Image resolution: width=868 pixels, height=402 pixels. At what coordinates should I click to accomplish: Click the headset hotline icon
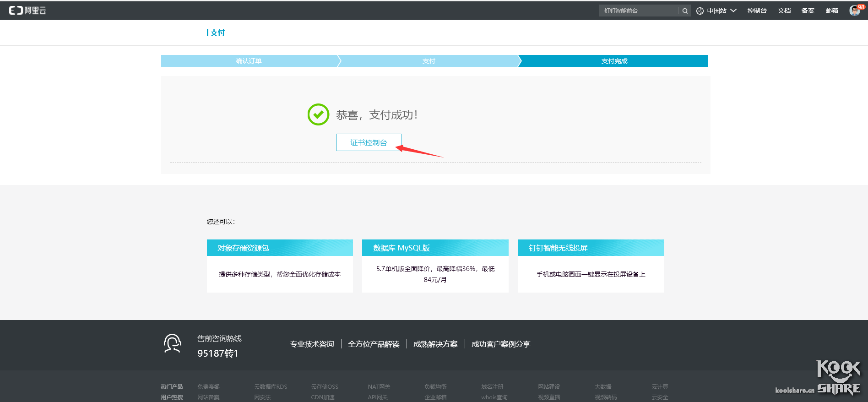tap(173, 343)
